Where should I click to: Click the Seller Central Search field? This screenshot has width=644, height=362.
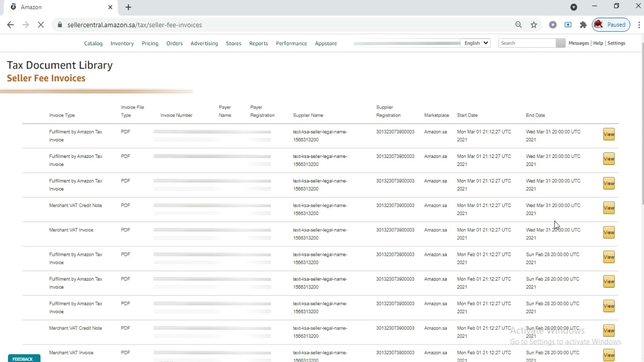(x=527, y=43)
